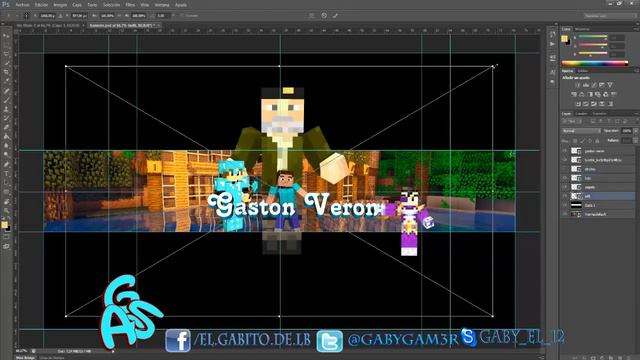Open the Fill slider arrow

[636, 140]
